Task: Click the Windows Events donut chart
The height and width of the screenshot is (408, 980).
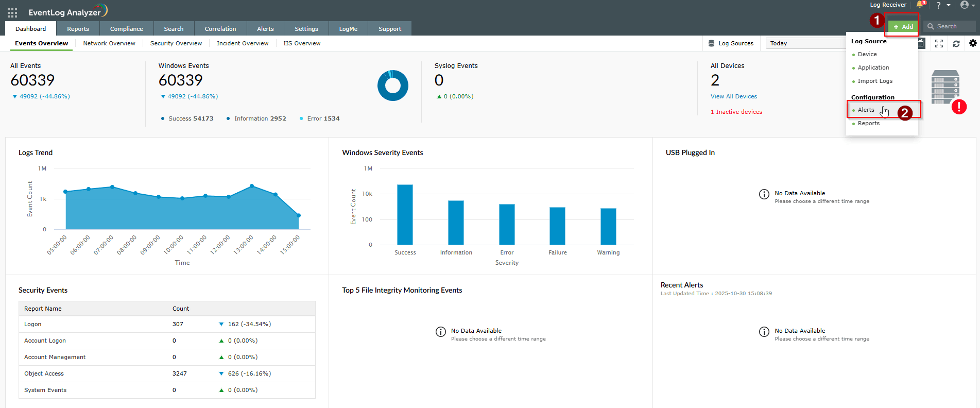Action: coord(392,86)
